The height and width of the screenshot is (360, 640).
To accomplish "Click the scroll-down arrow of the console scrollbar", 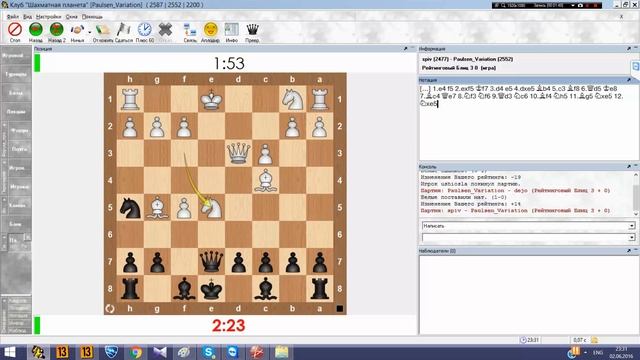I will coord(636,214).
